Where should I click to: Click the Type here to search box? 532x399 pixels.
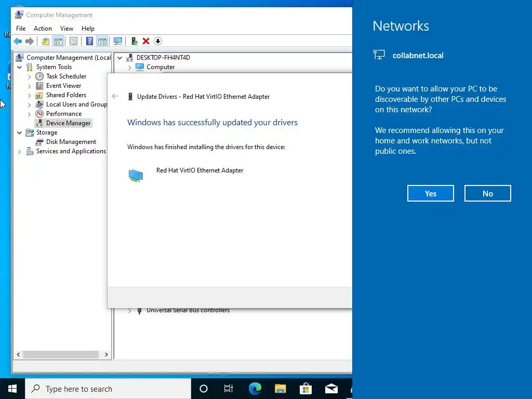point(108,389)
